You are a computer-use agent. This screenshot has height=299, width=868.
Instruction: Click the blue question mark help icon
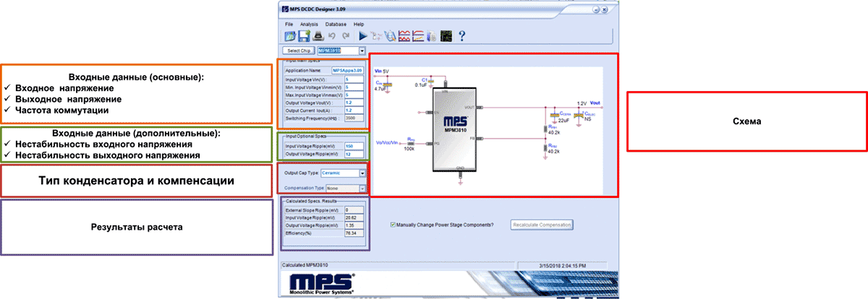[x=461, y=35]
